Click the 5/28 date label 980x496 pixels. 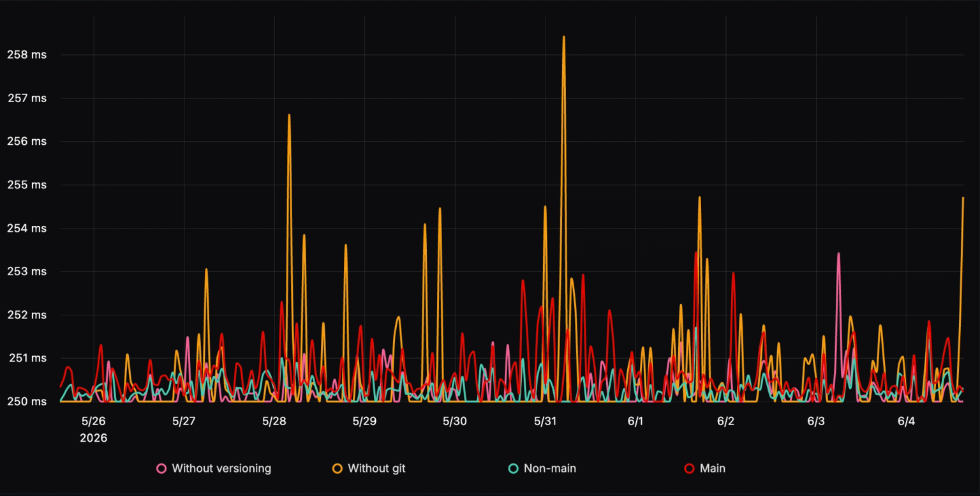(274, 421)
